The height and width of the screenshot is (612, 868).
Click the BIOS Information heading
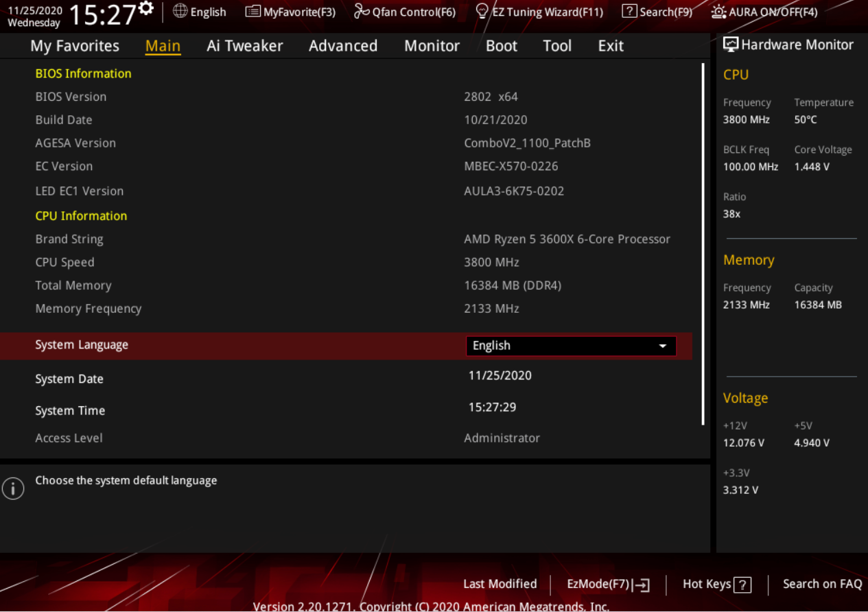click(83, 73)
